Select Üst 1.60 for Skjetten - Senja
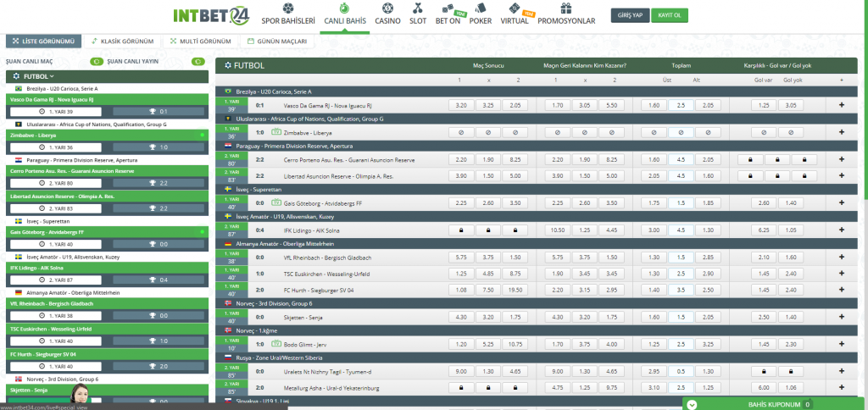This screenshot has width=868, height=410. pos(654,317)
